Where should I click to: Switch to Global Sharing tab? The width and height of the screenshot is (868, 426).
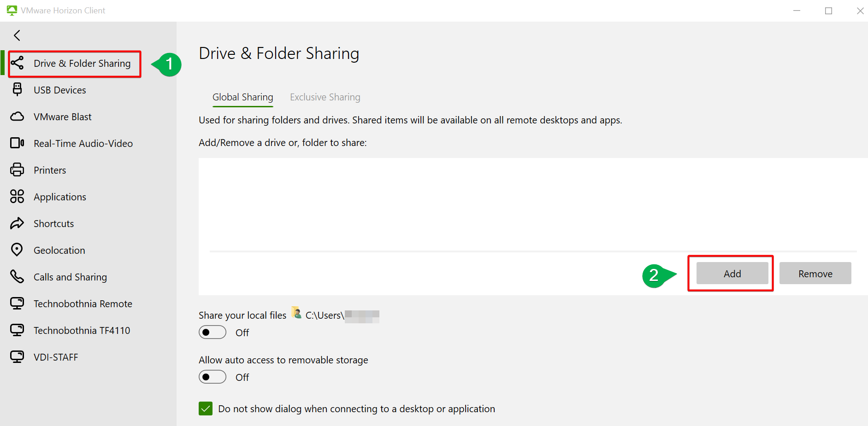tap(243, 97)
